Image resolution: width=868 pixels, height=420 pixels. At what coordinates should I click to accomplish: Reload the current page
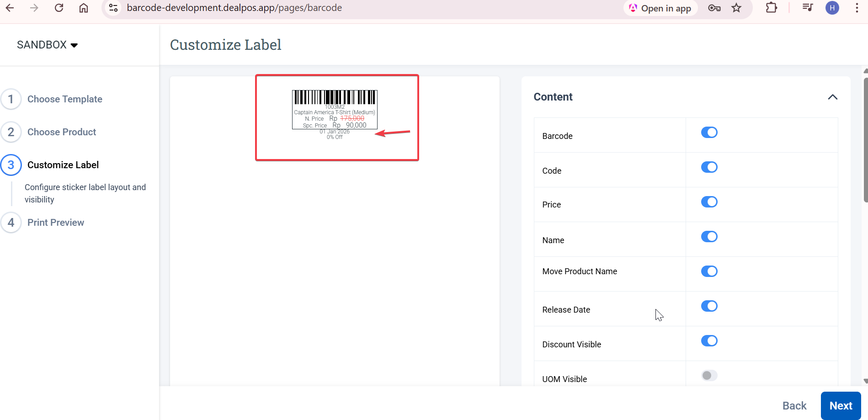point(59,8)
